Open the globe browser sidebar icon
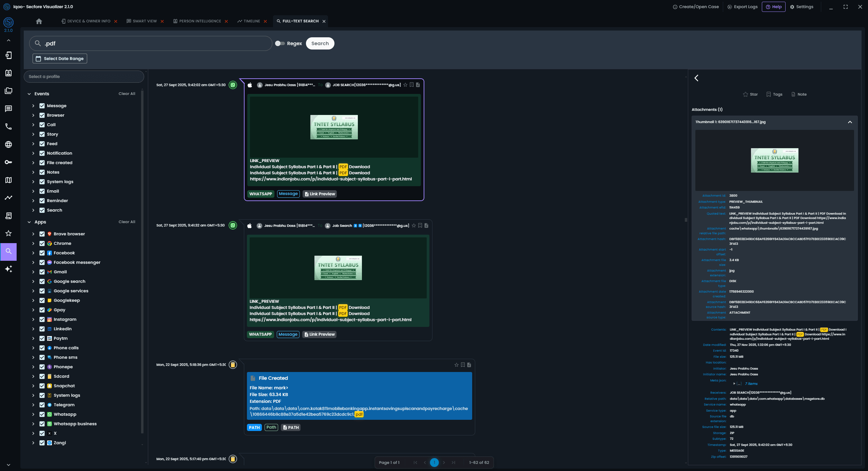The width and height of the screenshot is (868, 471). pos(8,144)
